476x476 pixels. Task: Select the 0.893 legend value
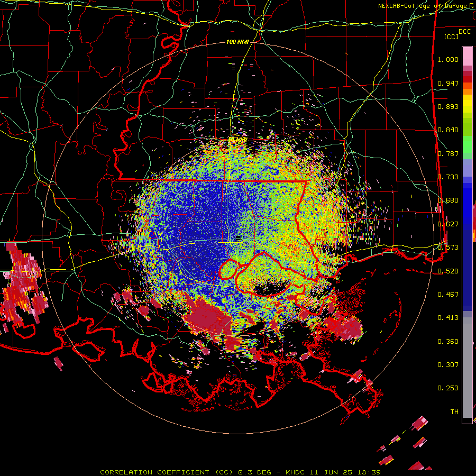(448, 106)
